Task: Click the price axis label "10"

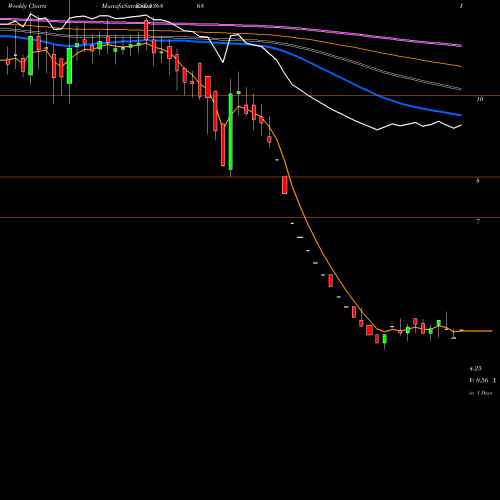Action: 480,99
